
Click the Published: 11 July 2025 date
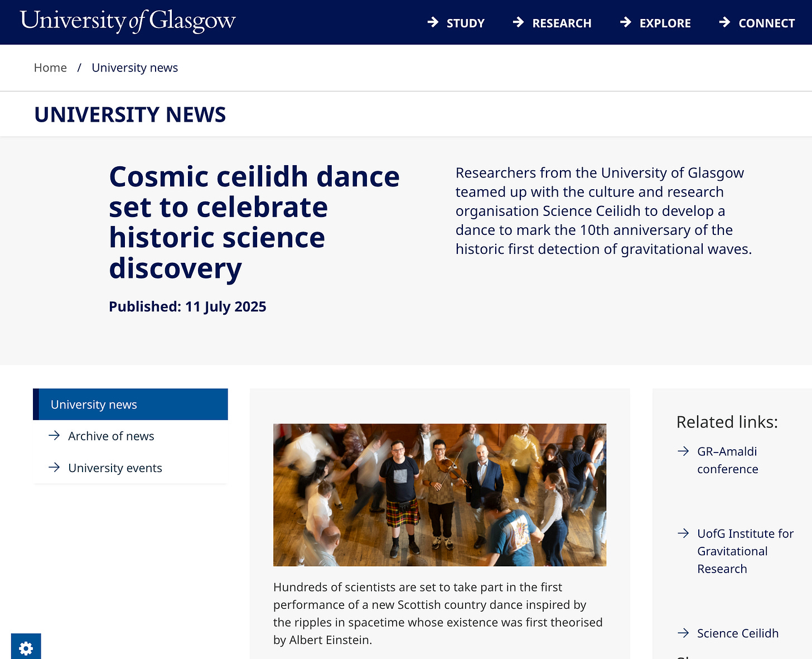tap(187, 307)
